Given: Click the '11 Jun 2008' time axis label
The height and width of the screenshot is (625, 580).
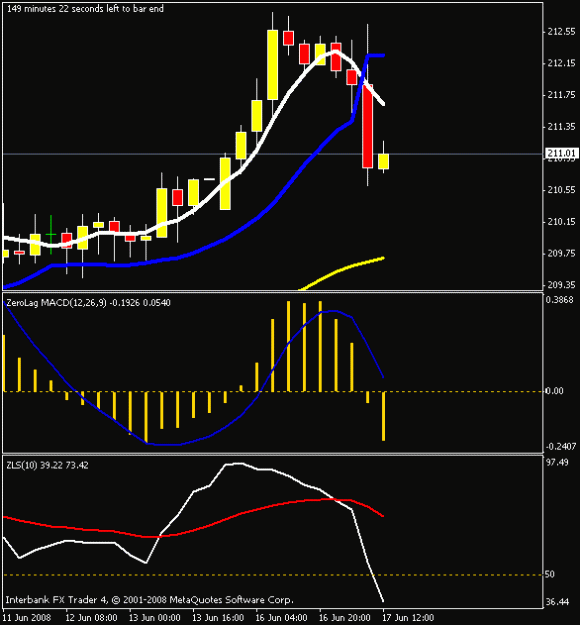Looking at the screenshot, I should coord(27,618).
